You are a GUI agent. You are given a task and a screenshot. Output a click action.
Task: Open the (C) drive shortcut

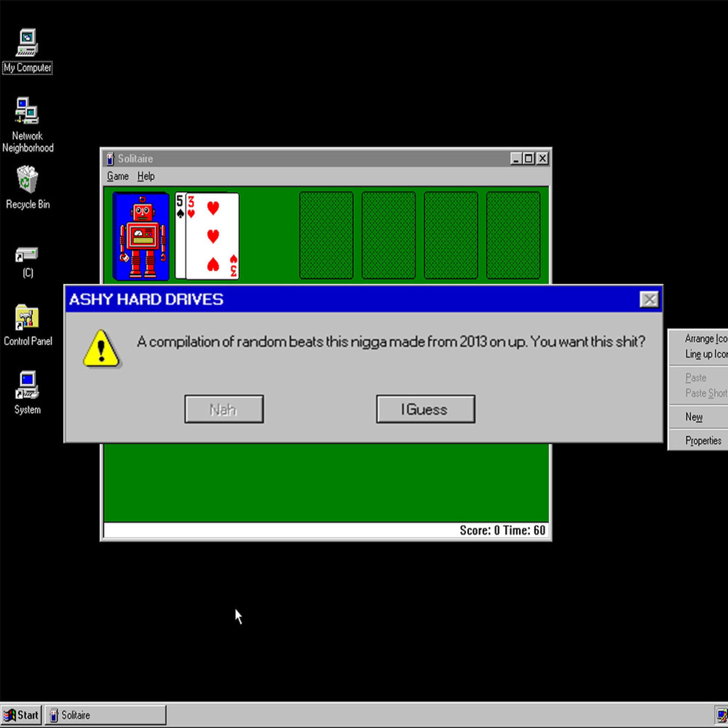27,254
